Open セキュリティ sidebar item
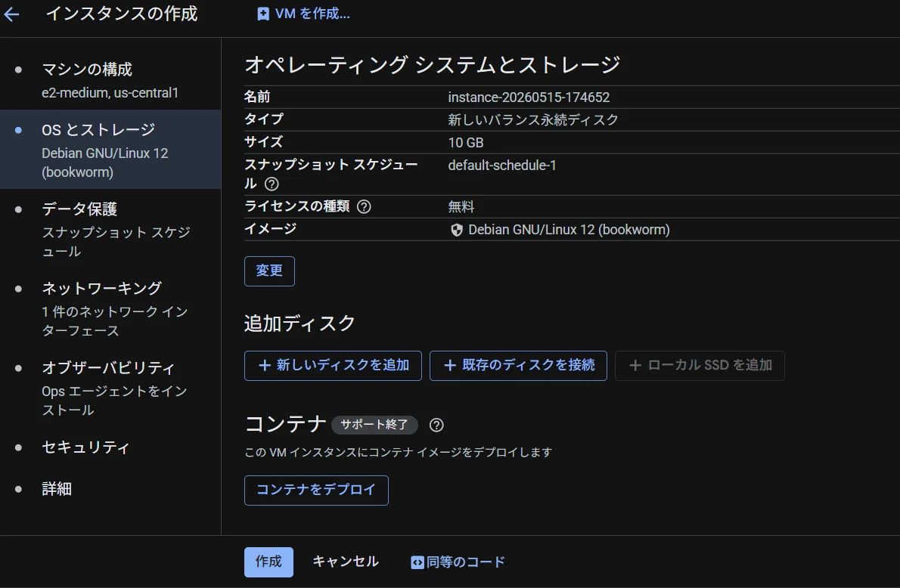This screenshot has width=900, height=588. point(110,447)
